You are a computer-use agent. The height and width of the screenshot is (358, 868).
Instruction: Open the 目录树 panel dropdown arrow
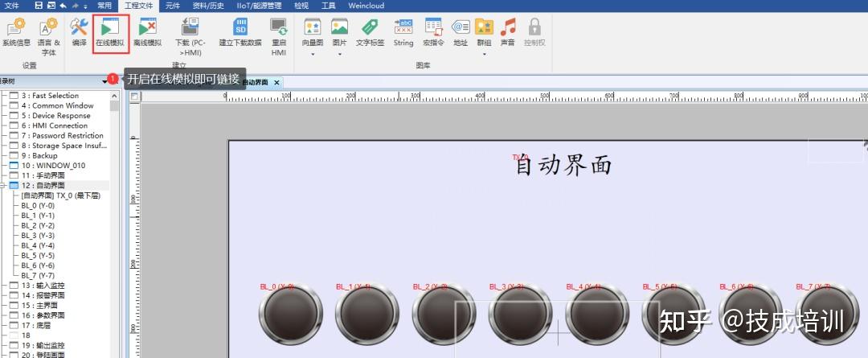point(105,81)
